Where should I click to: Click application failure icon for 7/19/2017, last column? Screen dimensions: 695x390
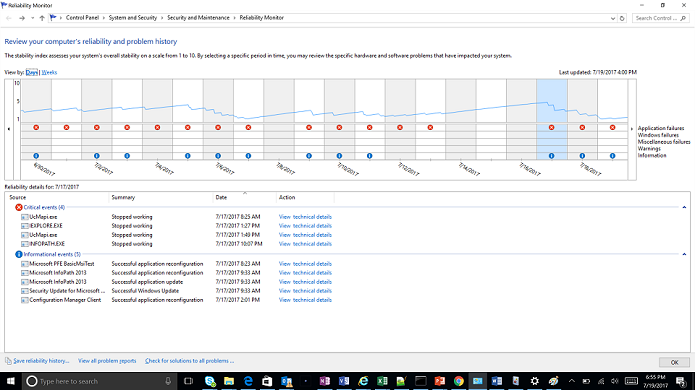coord(613,128)
